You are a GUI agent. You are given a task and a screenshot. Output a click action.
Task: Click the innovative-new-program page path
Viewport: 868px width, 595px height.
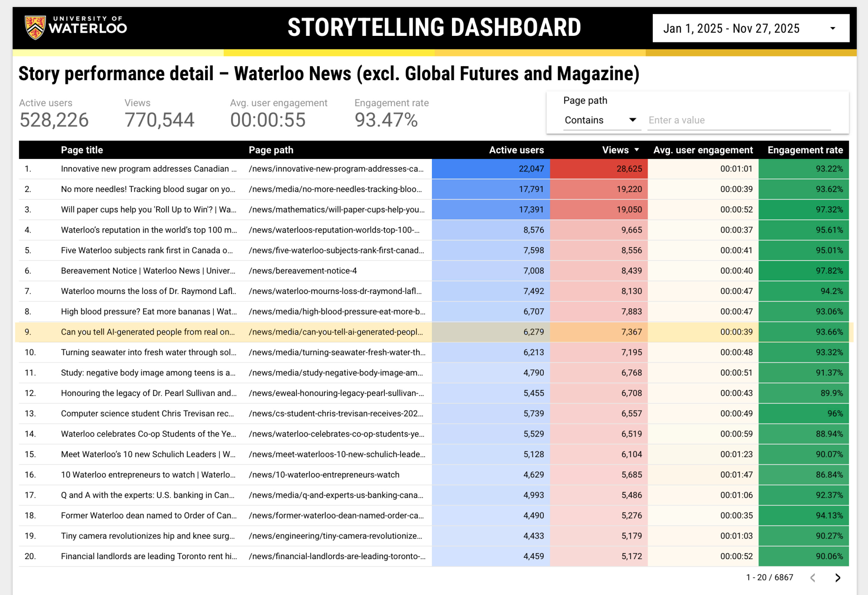336,169
